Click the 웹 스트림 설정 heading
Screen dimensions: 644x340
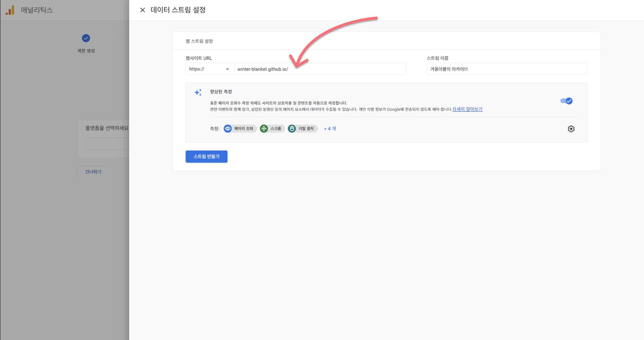199,41
